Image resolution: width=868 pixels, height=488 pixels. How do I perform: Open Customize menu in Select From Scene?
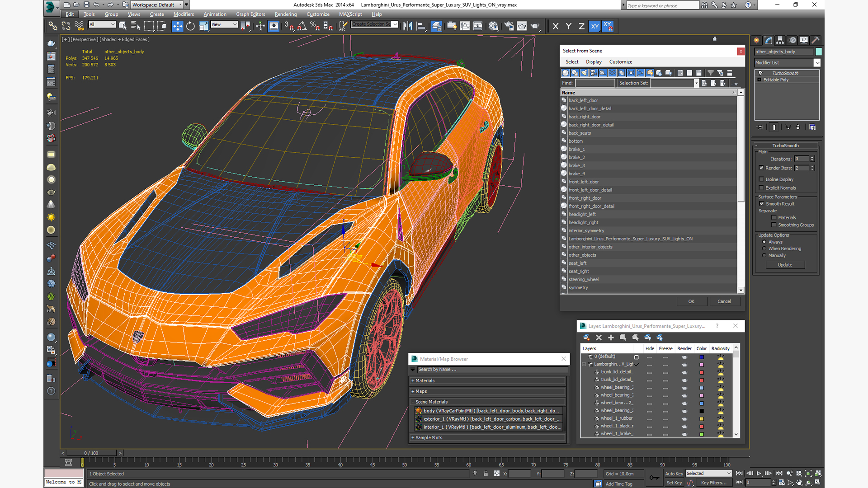tap(621, 62)
